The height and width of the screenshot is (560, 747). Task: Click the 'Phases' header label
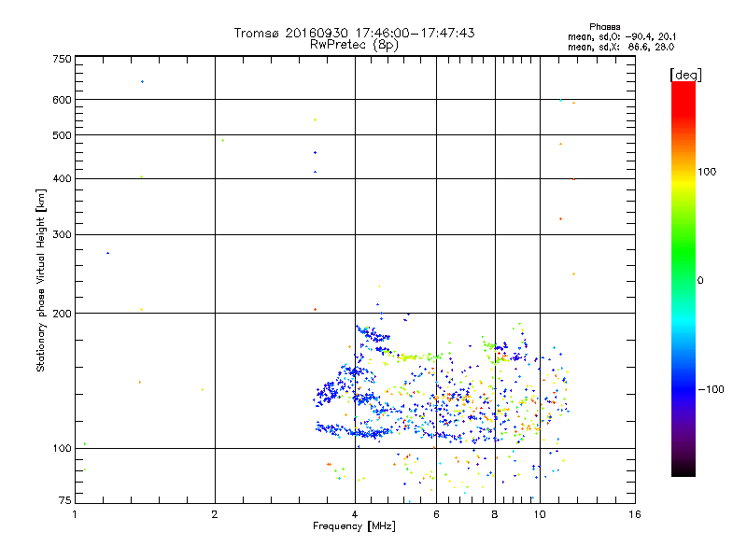tap(604, 27)
